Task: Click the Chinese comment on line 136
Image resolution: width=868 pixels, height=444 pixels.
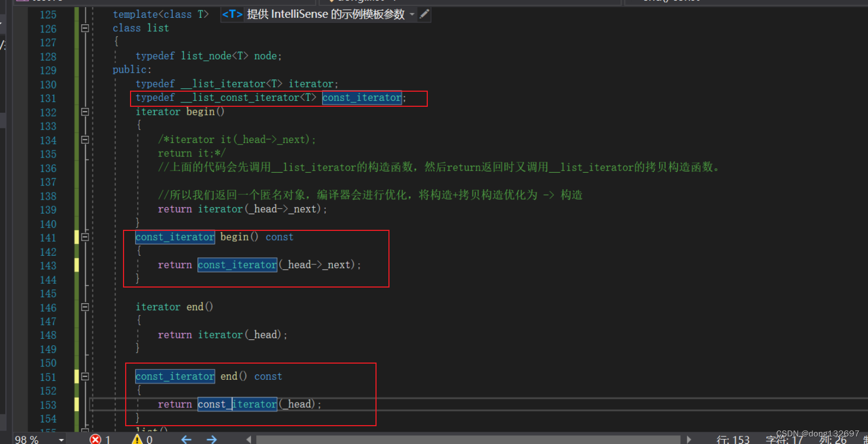Action: (x=439, y=167)
